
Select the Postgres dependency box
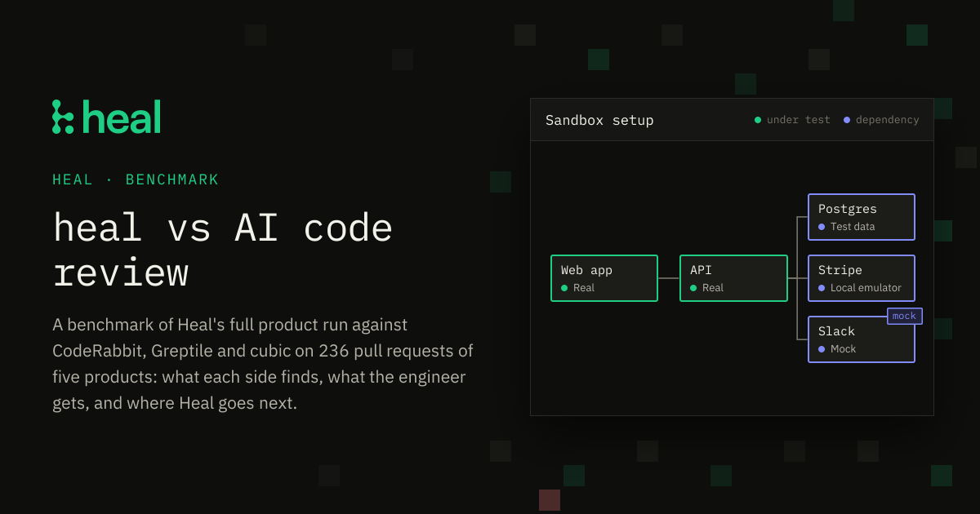[x=862, y=217]
